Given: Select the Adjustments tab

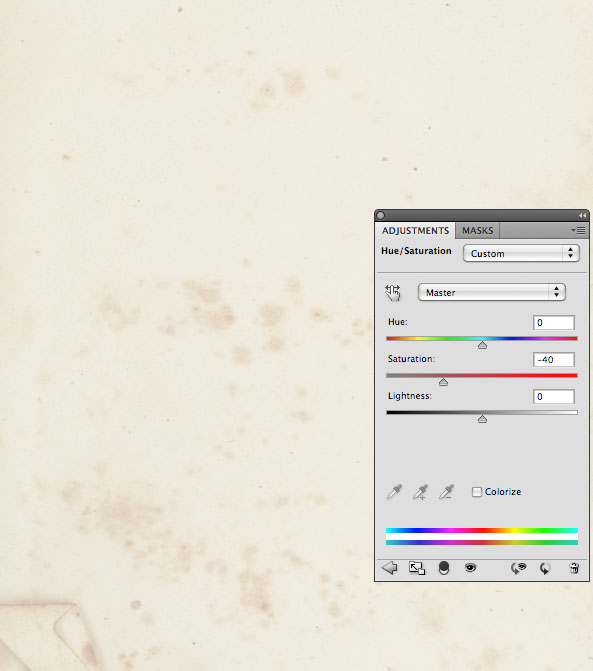Looking at the screenshot, I should coord(415,231).
